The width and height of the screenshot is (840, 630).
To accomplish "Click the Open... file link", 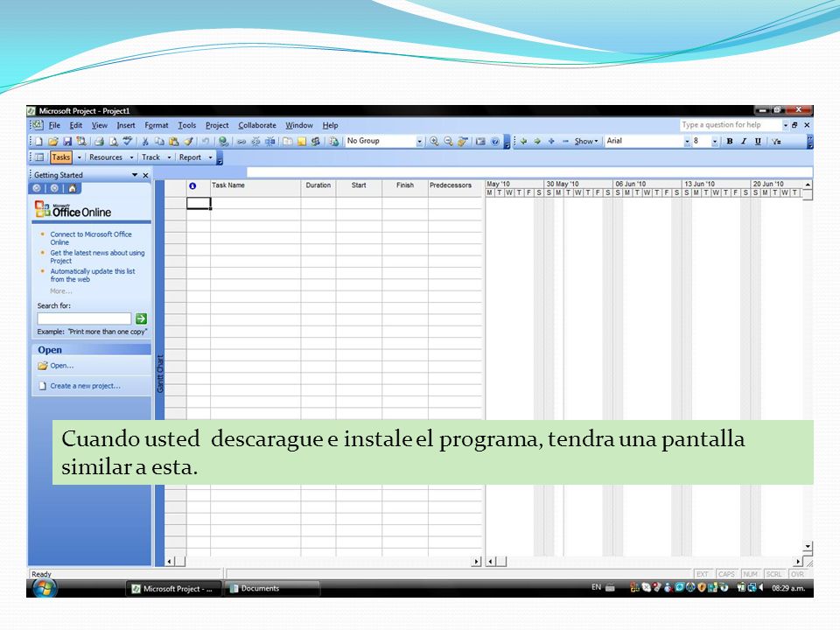I will [x=61, y=366].
